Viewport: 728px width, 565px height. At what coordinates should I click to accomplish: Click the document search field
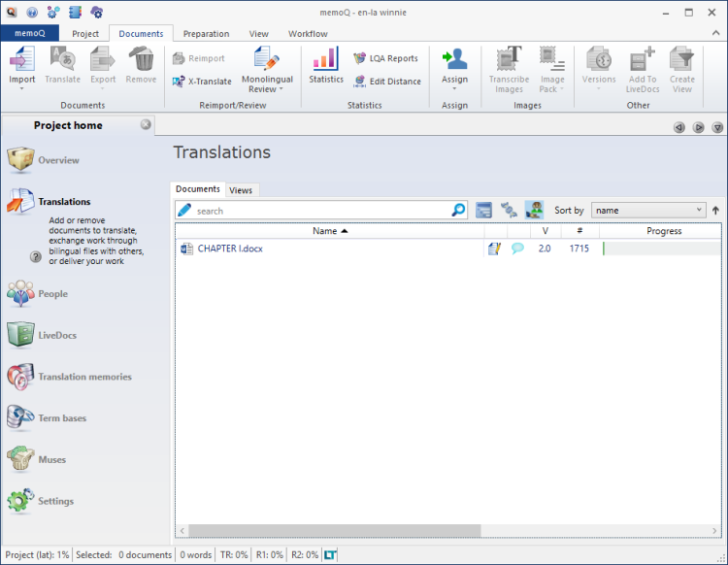320,210
